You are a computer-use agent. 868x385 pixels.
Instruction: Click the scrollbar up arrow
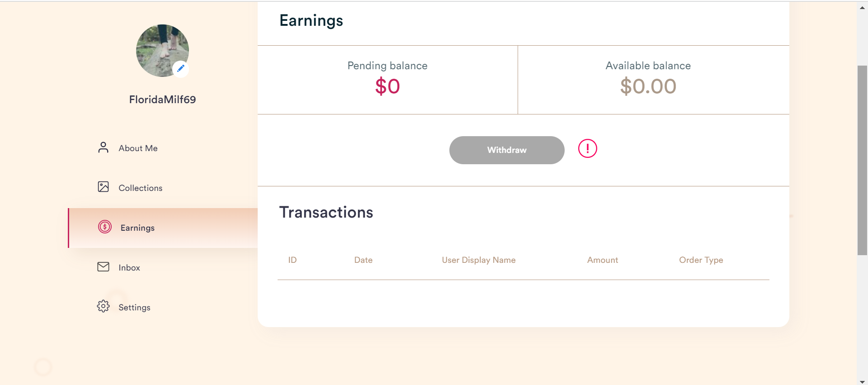[x=862, y=7]
